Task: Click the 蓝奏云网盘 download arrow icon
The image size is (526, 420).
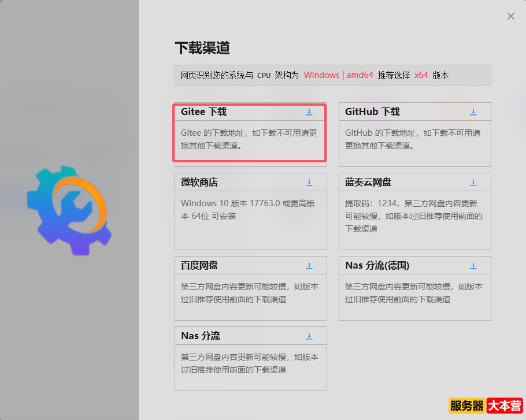Action: coord(473,183)
